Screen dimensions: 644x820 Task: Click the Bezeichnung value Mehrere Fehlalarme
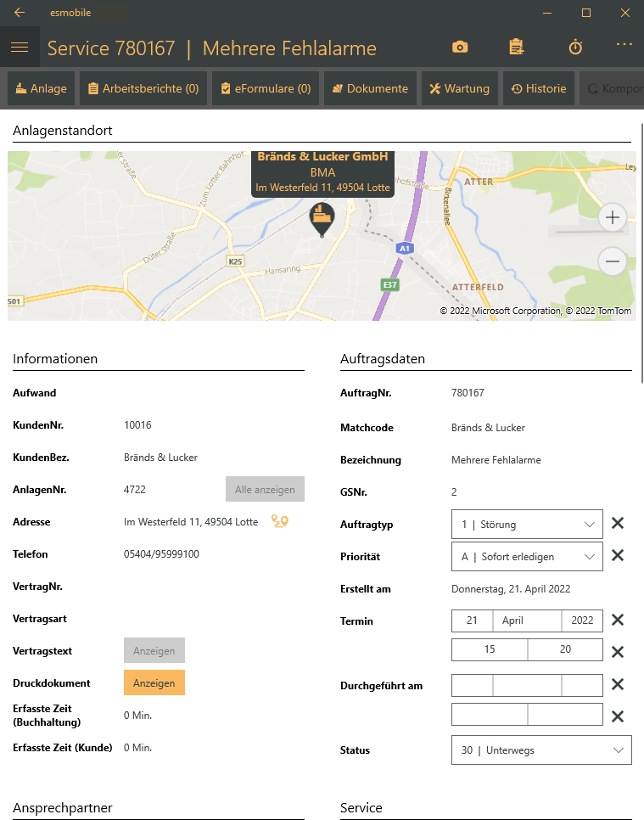click(496, 460)
